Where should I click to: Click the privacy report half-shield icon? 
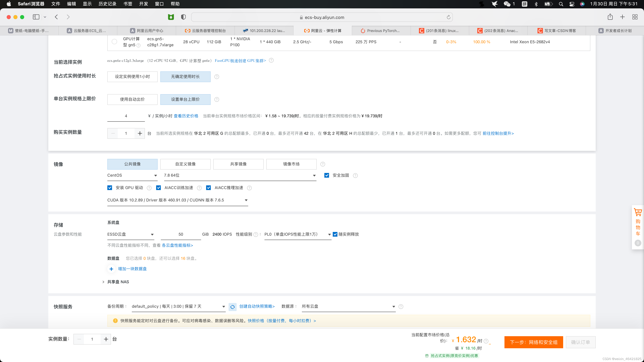[183, 17]
